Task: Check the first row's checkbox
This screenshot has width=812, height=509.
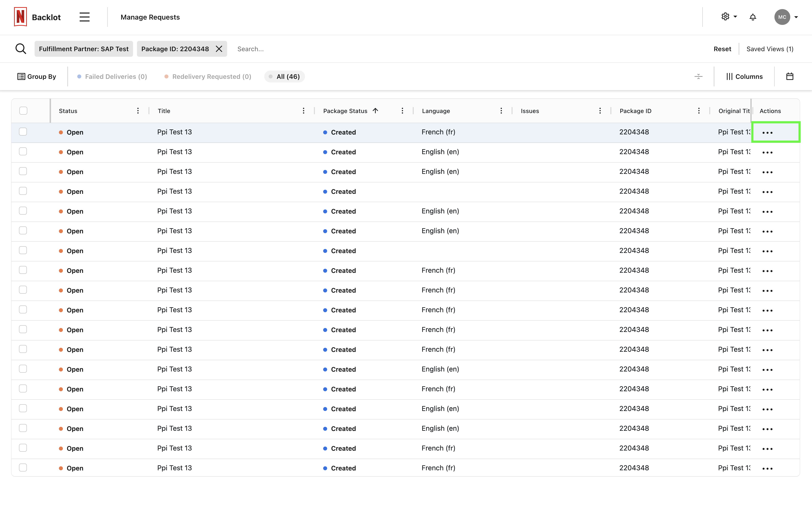Action: pos(23,132)
